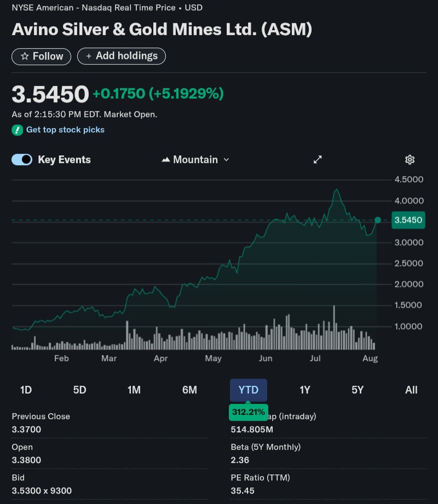Viewport: 438px width, 504px height.
Task: Click Open value 3.3800
Action: (26, 460)
